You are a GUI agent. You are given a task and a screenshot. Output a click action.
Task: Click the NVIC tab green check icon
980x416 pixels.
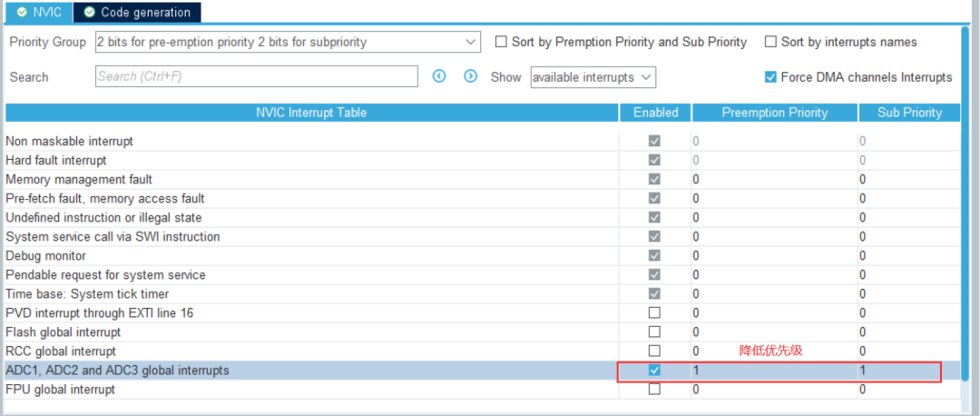coord(22,12)
